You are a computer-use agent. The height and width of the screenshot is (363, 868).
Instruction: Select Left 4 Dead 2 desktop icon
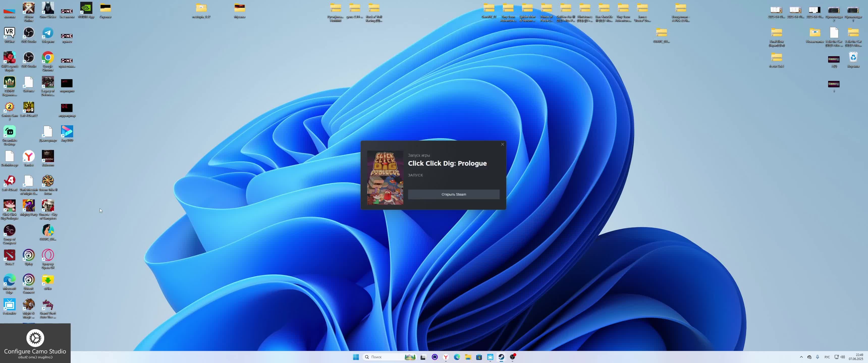[x=29, y=109]
